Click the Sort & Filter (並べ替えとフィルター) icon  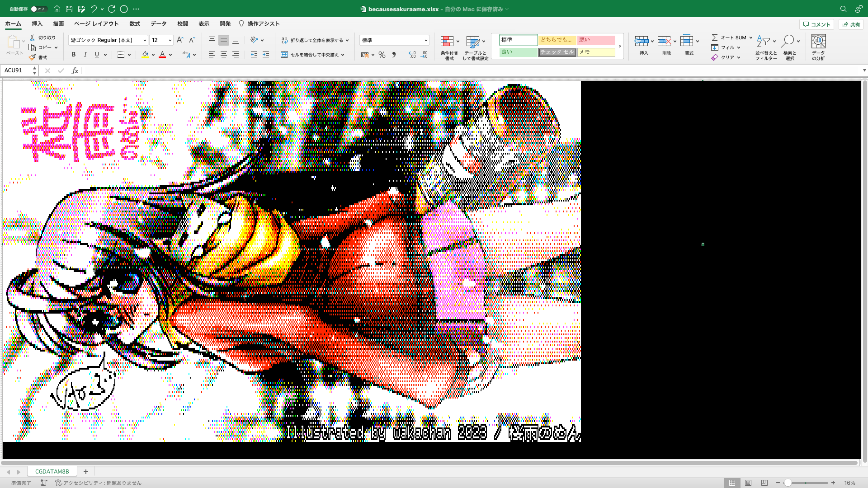pos(763,41)
